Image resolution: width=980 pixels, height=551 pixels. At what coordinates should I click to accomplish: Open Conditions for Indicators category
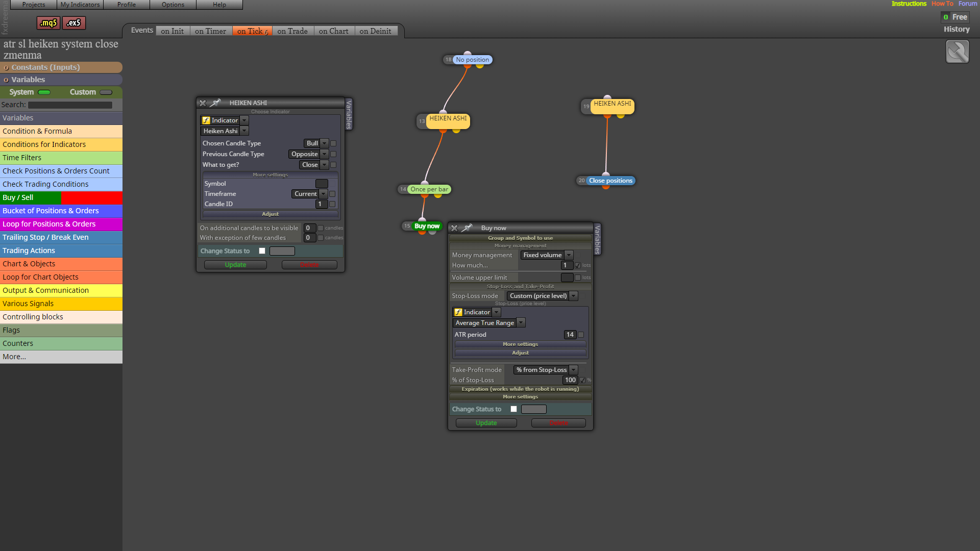[x=61, y=144]
